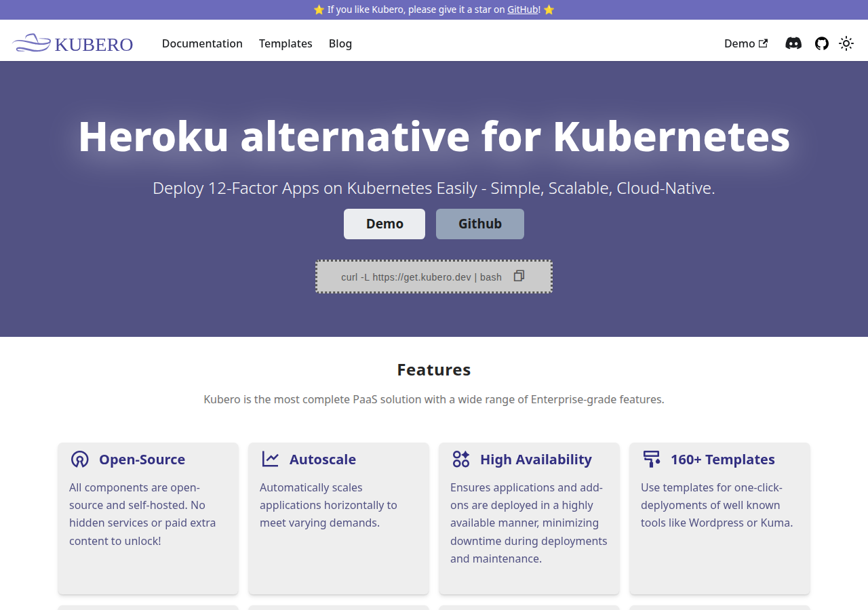
Task: Click the curl install command text
Action: coord(421,277)
